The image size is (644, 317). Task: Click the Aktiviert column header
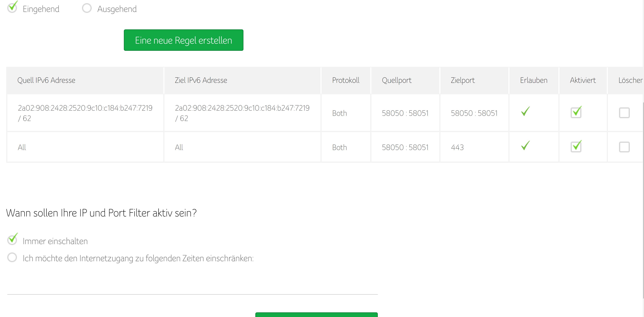(x=583, y=80)
